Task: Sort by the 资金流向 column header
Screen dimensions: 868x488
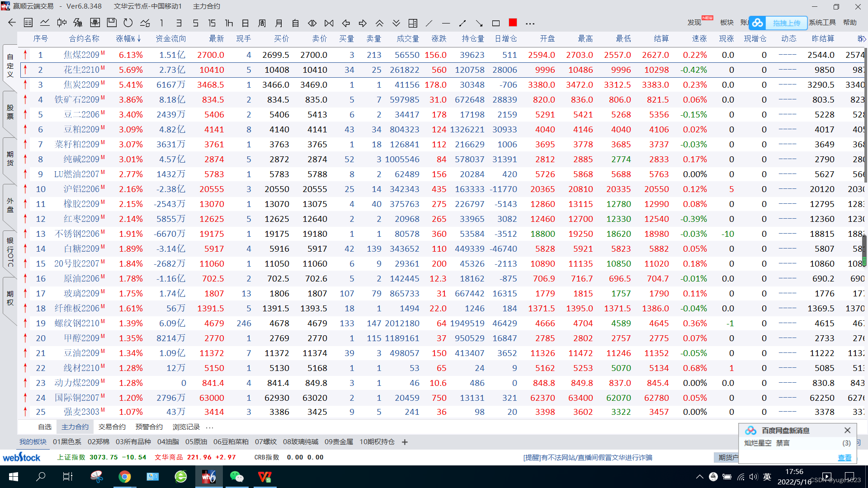Action: click(171, 39)
